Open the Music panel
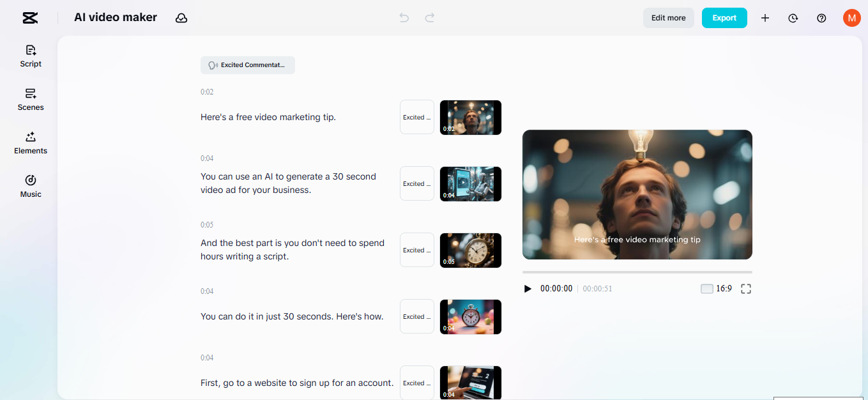This screenshot has height=400, width=868. [30, 186]
